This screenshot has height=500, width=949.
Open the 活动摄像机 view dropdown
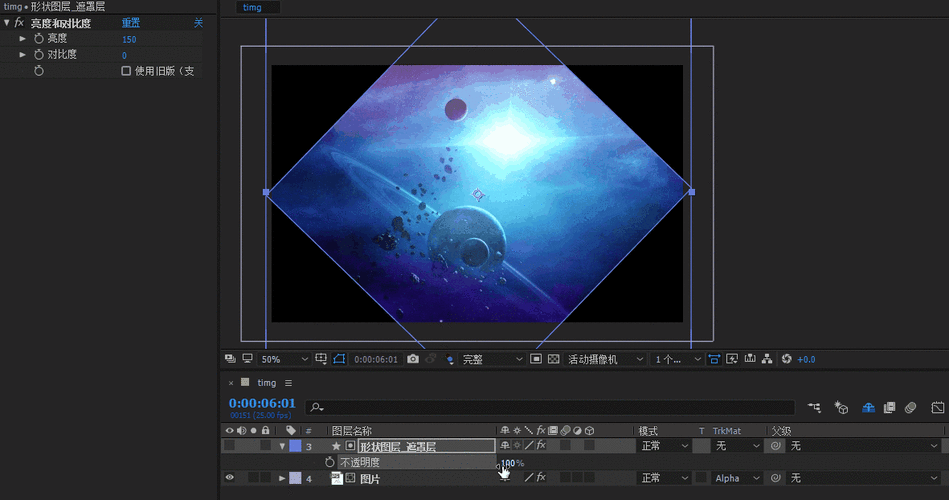605,360
